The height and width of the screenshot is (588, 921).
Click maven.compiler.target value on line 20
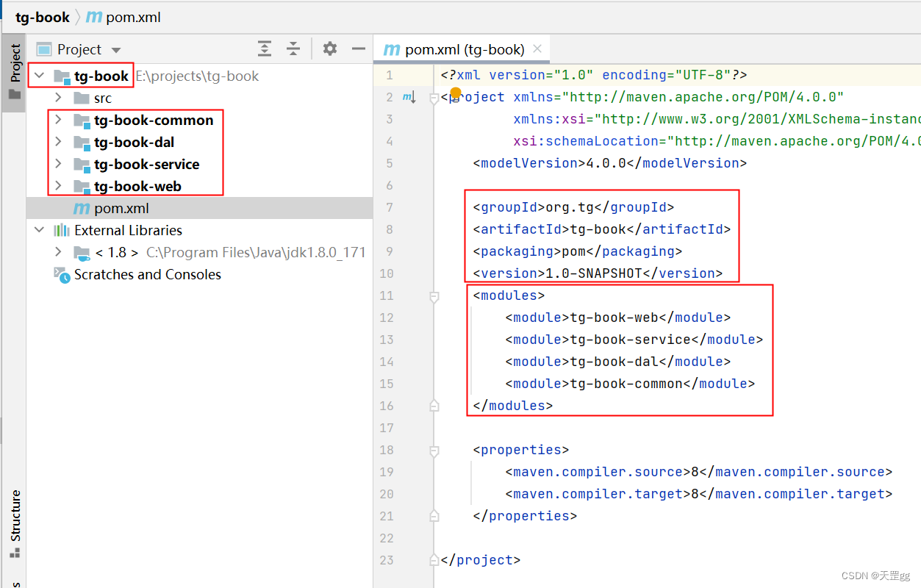click(695, 494)
